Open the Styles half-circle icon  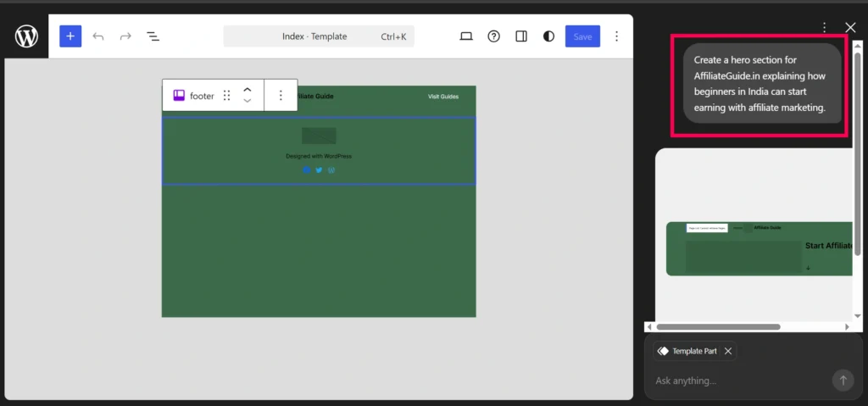pyautogui.click(x=549, y=36)
